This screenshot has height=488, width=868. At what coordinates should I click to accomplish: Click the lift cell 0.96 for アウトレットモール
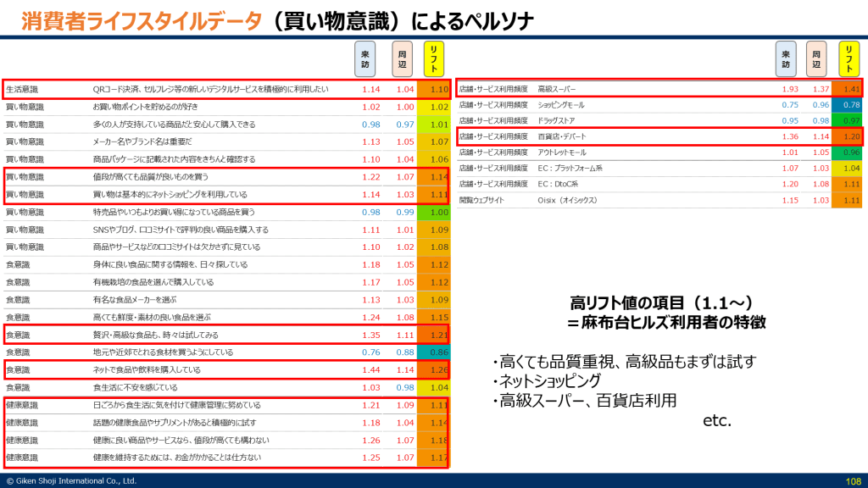click(848, 152)
